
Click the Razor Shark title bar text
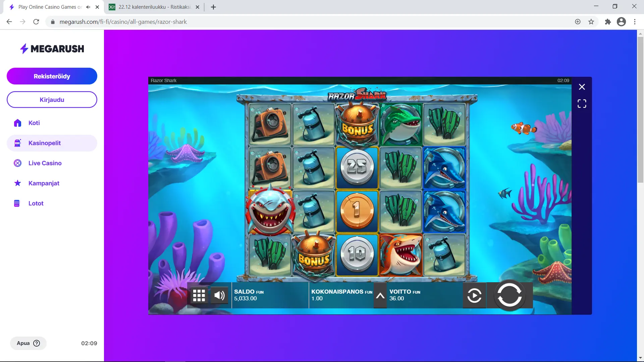[163, 80]
